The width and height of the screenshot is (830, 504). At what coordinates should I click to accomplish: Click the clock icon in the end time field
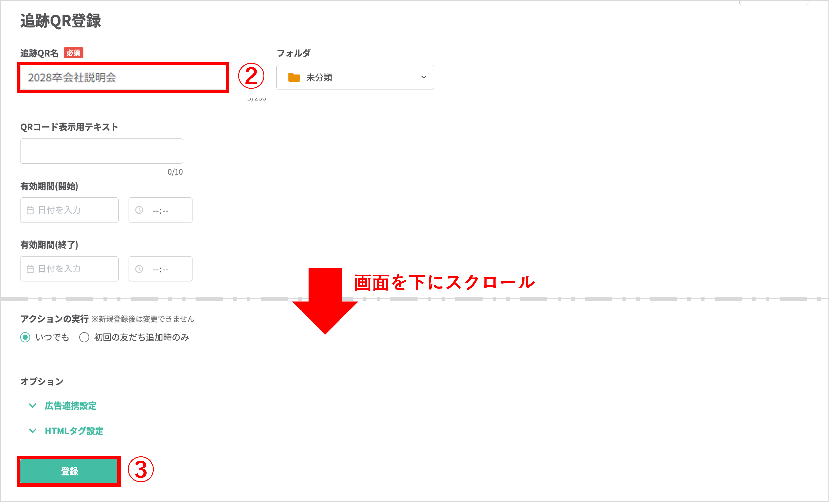[139, 269]
